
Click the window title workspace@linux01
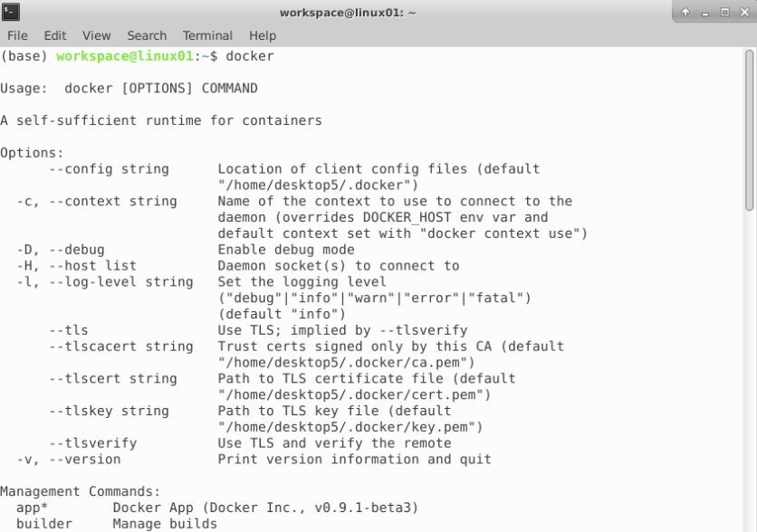pos(348,13)
